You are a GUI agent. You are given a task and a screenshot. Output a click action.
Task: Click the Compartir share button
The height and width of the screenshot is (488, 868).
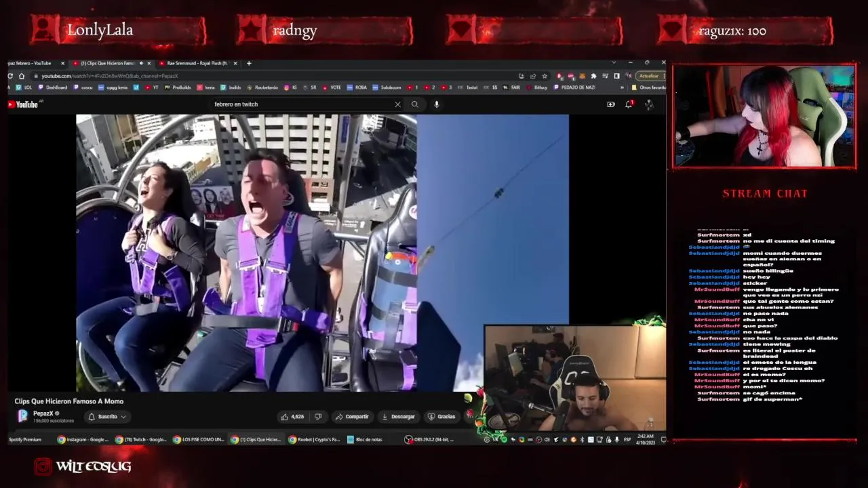tap(351, 417)
